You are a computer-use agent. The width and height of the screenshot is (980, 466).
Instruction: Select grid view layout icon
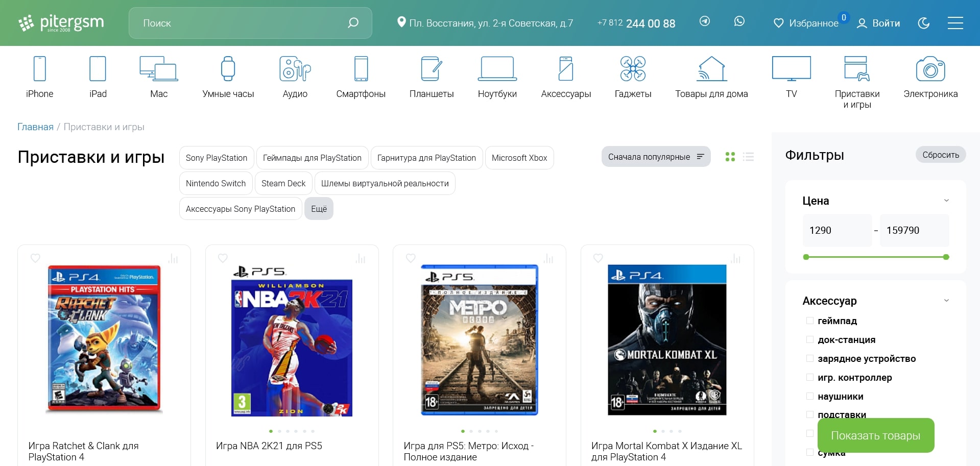click(x=730, y=157)
